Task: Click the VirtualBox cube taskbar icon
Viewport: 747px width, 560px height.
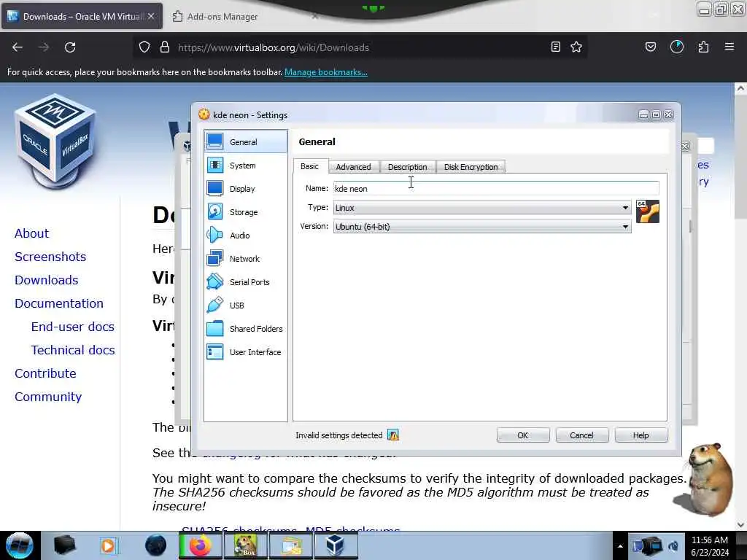Action: (336, 545)
